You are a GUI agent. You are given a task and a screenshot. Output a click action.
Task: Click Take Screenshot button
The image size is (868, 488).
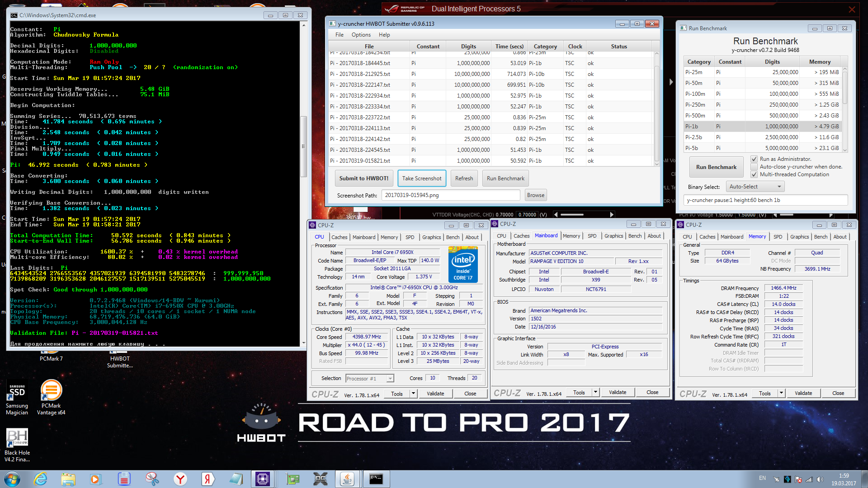click(x=422, y=178)
